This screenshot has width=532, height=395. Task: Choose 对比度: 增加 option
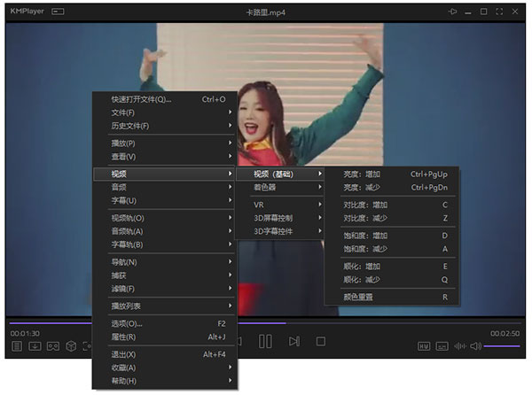coord(392,205)
